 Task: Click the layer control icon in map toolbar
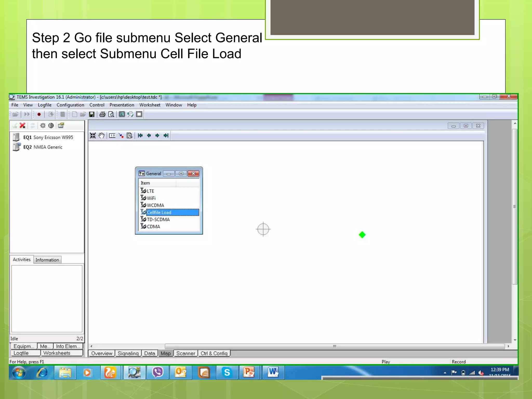[x=129, y=136]
